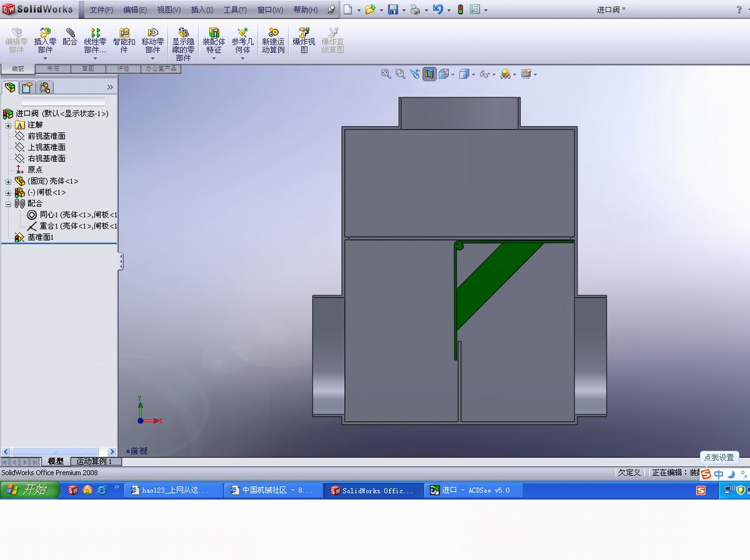The image size is (750, 560).
Task: Switch to the 布局 tab
Action: coord(53,69)
